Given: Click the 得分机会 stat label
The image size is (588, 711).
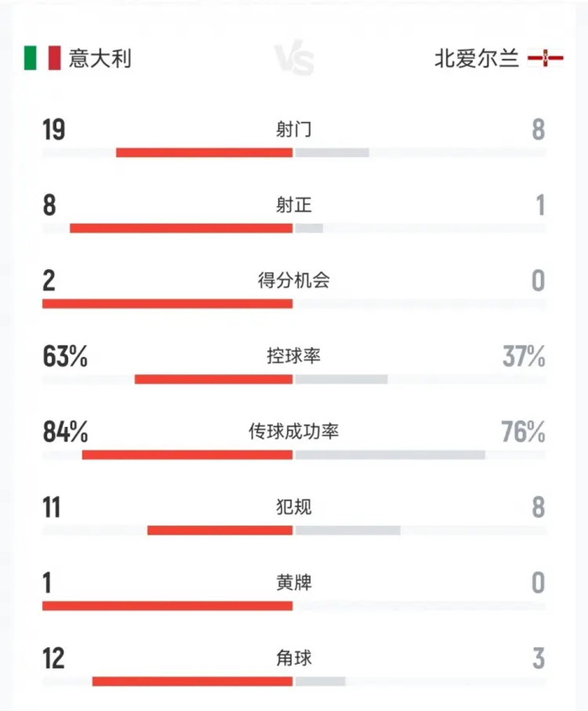Looking at the screenshot, I should coord(294,281).
